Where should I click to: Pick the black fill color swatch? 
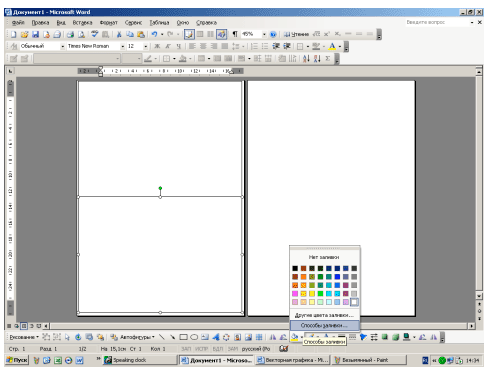pos(295,268)
